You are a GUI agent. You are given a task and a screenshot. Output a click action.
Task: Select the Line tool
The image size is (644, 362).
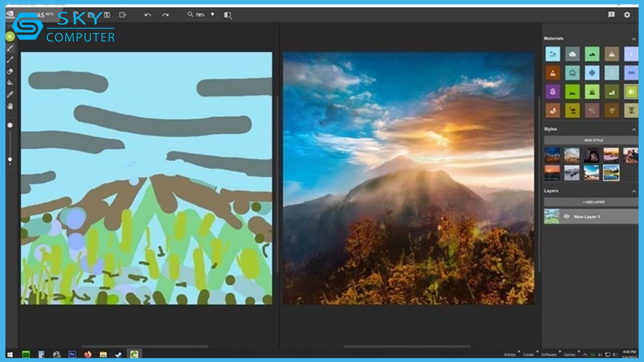click(x=10, y=60)
